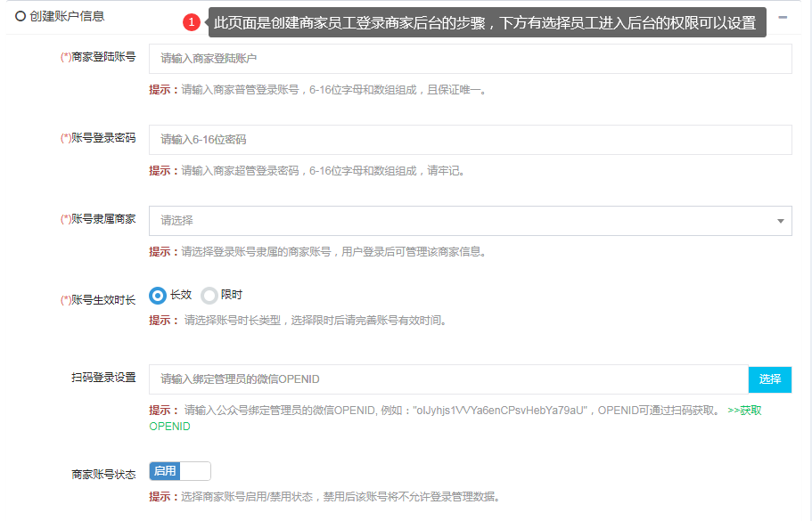Click the 商家登陆账号 input field
This screenshot has width=812, height=521.
[471, 59]
